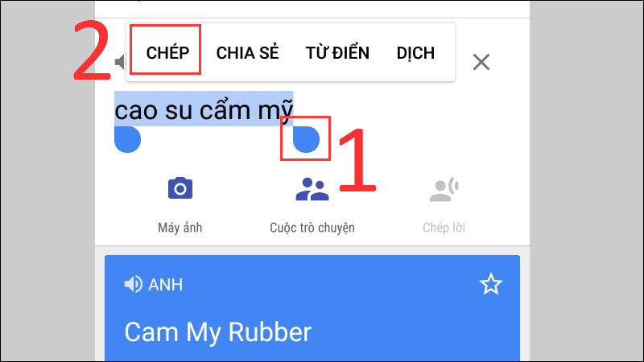Open the camera translation icon

(180, 188)
